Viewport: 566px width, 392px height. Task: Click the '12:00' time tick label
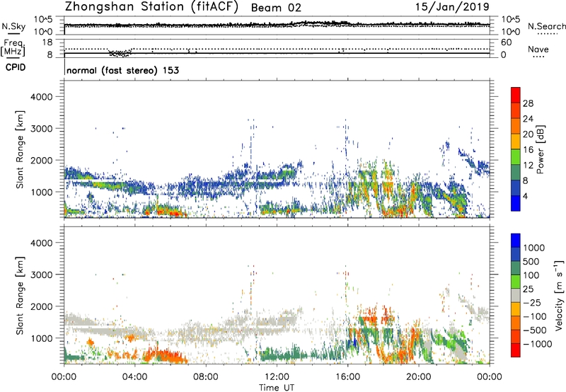(x=277, y=377)
